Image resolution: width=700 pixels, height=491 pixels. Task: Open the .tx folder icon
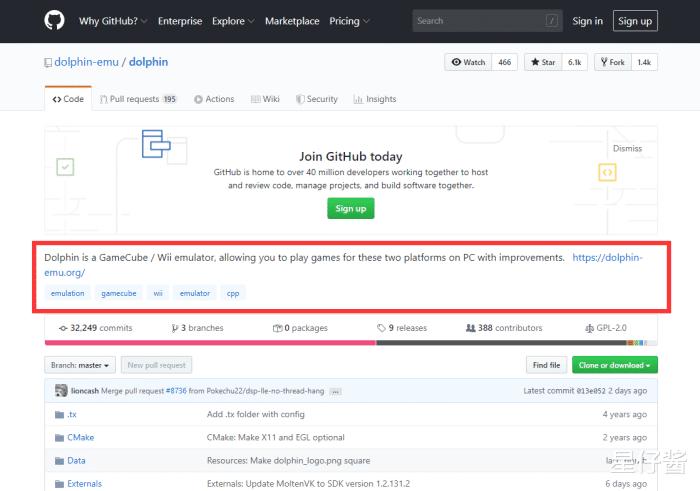(x=58, y=414)
